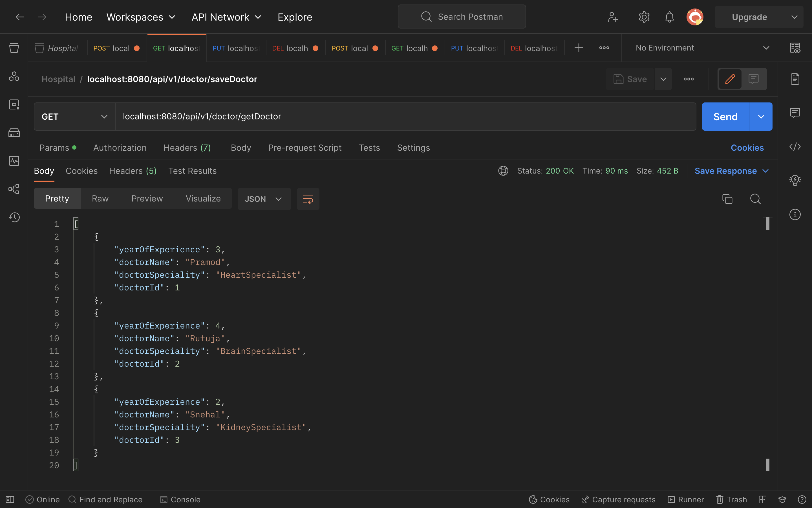This screenshot has height=508, width=812.
Task: Open response Test Results tab
Action: tap(192, 171)
